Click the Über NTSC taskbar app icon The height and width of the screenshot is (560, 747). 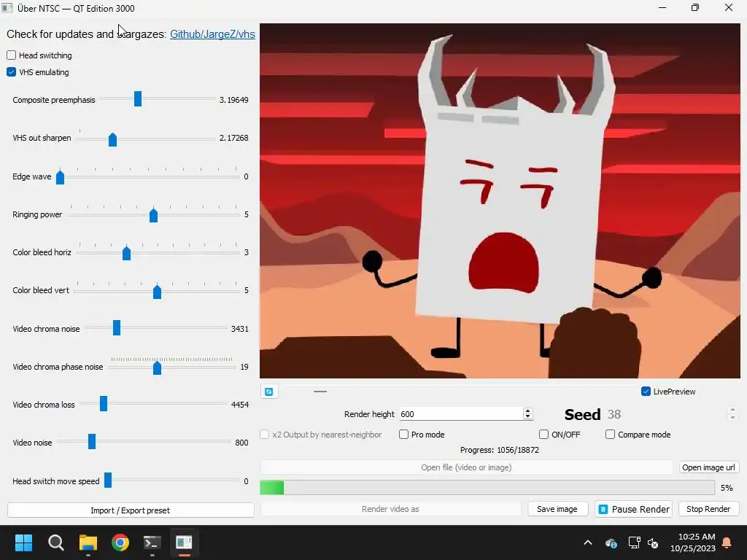coord(184,542)
